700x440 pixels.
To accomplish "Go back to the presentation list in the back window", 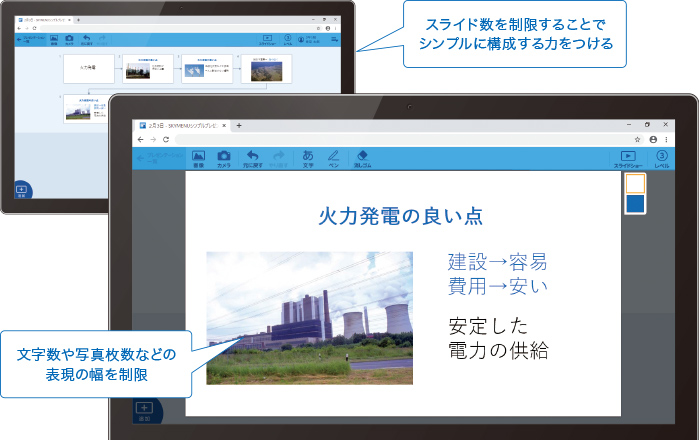I will click(30, 40).
